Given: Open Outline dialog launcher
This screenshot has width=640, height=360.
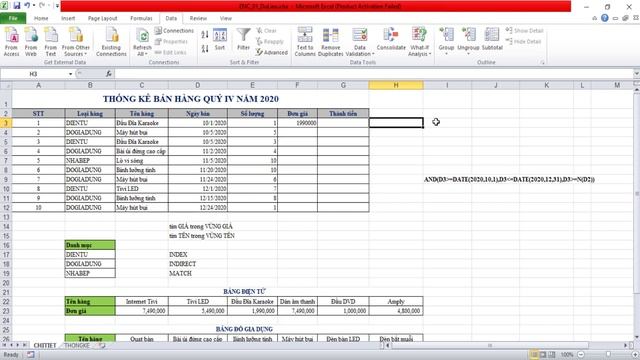Looking at the screenshot, I should (x=542, y=62).
